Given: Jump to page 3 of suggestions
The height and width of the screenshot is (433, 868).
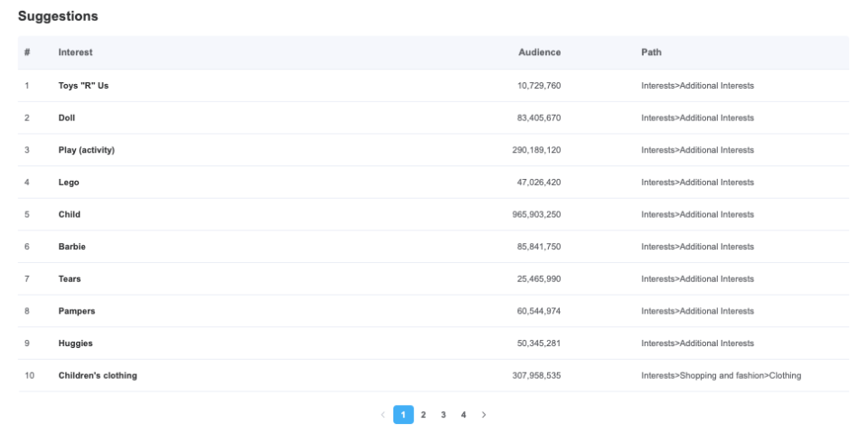Looking at the screenshot, I should 443,415.
